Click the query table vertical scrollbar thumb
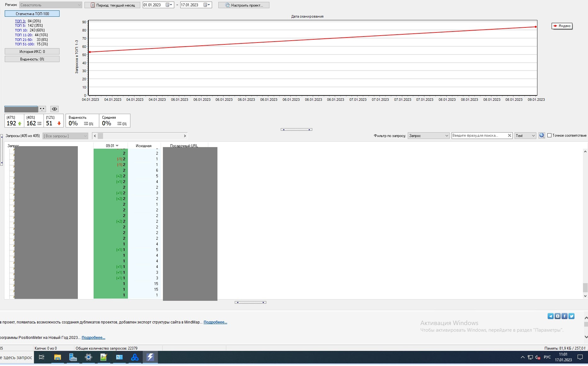The width and height of the screenshot is (588, 366). 585,288
